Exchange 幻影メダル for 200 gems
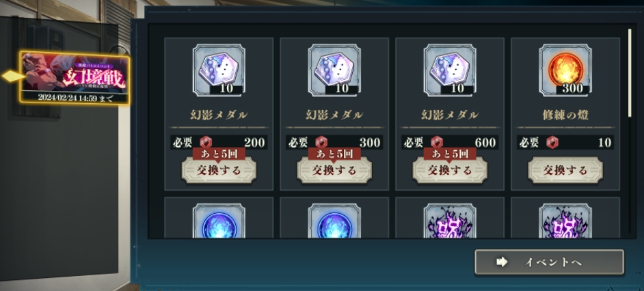The width and height of the screenshot is (644, 291). tap(219, 170)
